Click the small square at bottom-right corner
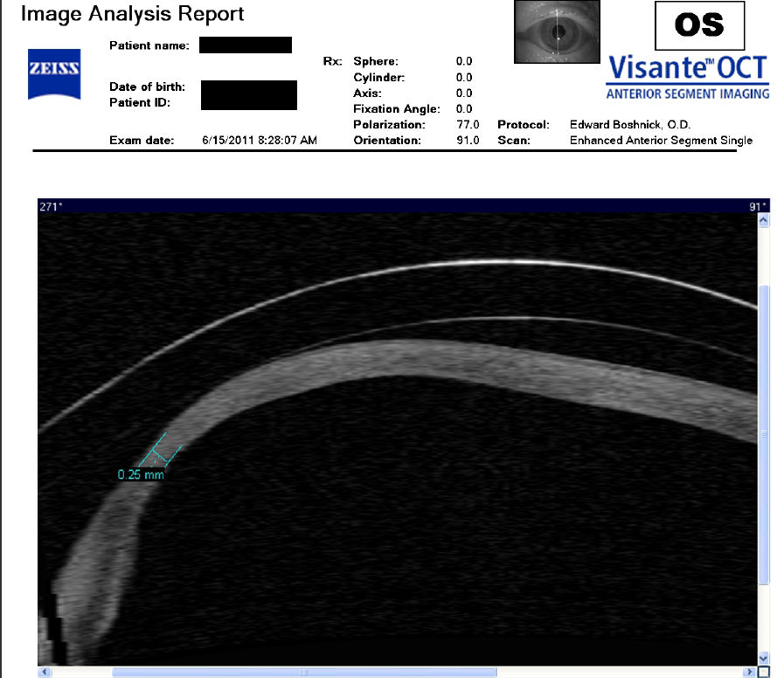Image resolution: width=784 pixels, height=678 pixels. 763,672
